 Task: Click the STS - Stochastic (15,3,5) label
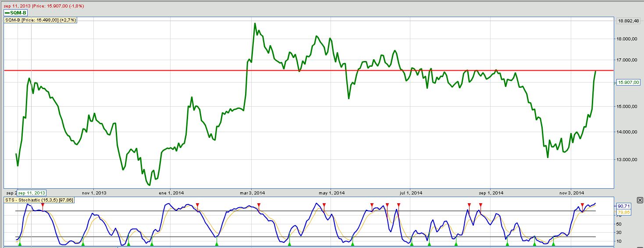click(x=39, y=200)
